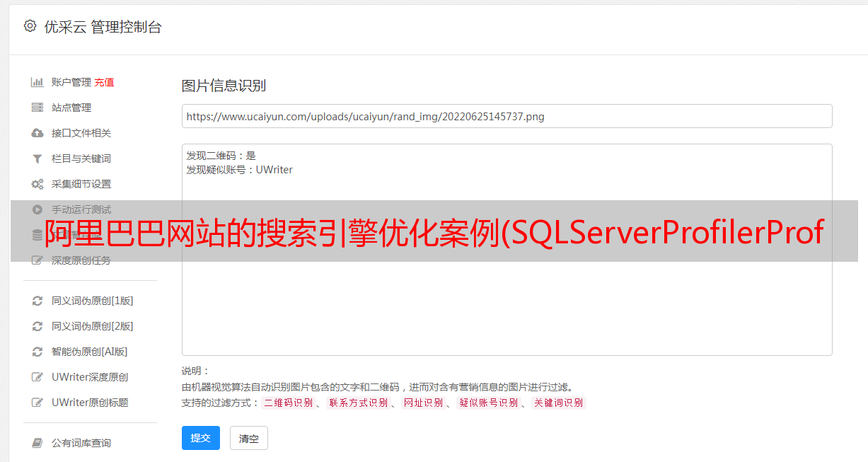Screen dimensions: 868x462
Task: Select 栏目与关键词 in the sidebar
Action: coord(81,158)
